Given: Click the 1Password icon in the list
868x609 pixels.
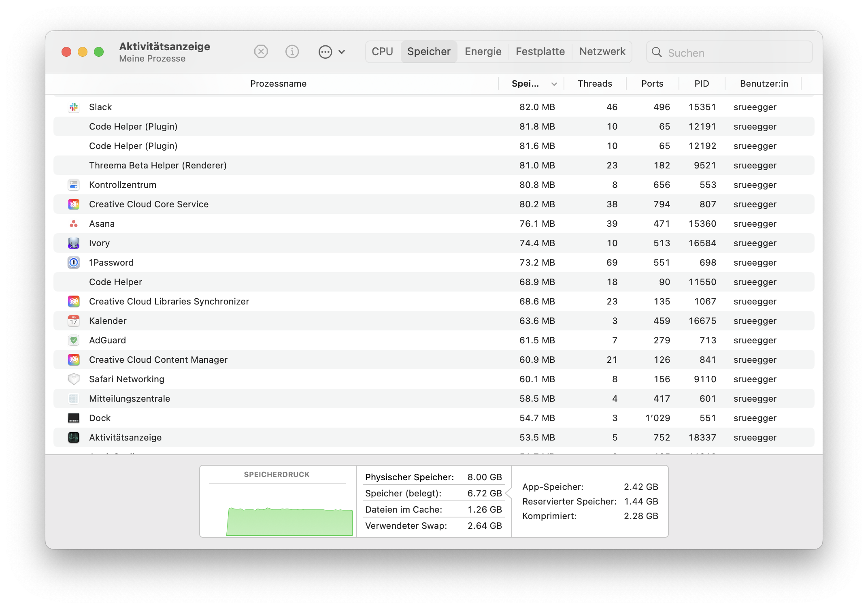Looking at the screenshot, I should 74,262.
